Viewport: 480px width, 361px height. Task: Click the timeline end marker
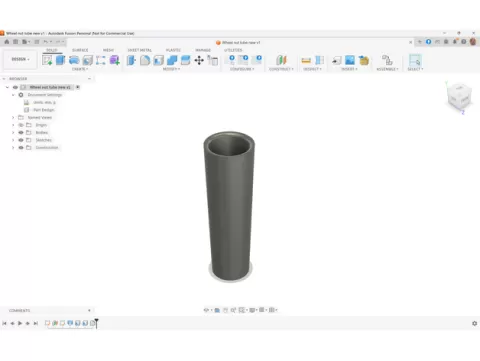point(96,323)
